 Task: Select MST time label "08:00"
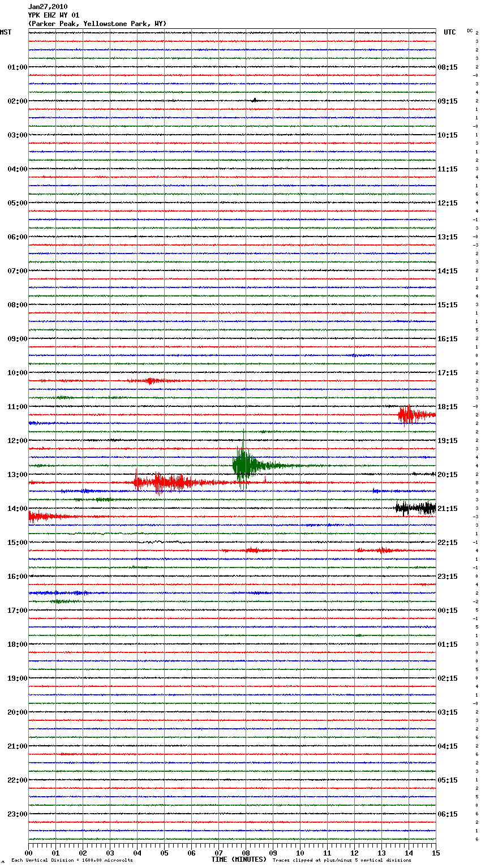click(x=18, y=305)
